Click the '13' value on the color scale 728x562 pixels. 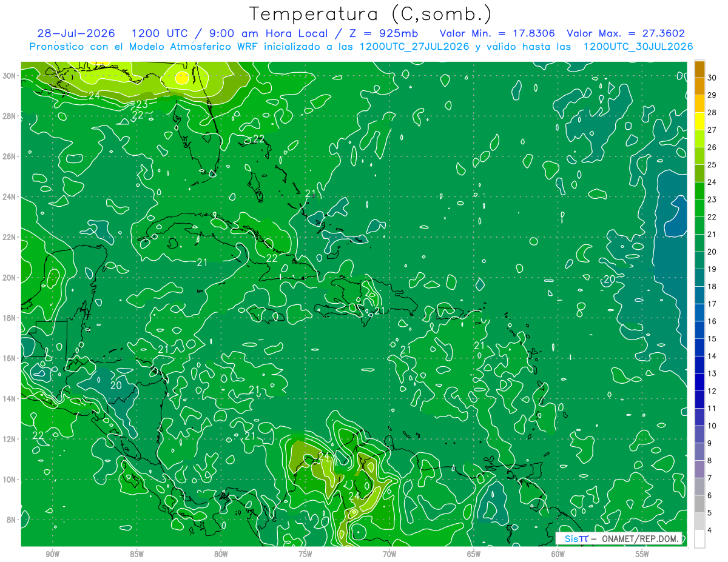tap(712, 373)
